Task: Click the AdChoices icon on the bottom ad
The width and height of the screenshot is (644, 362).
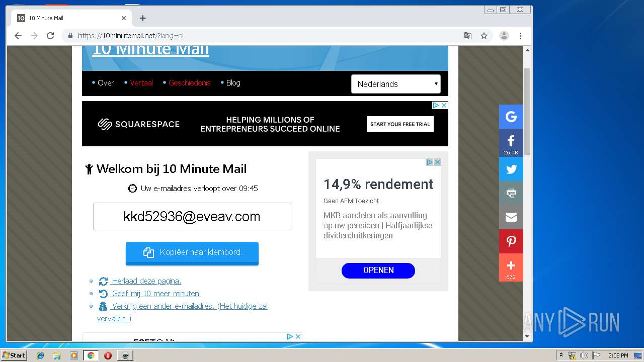Action: point(290,336)
